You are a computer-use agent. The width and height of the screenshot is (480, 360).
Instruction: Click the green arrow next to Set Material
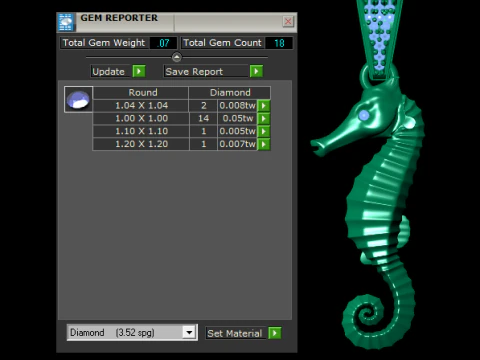(x=275, y=333)
